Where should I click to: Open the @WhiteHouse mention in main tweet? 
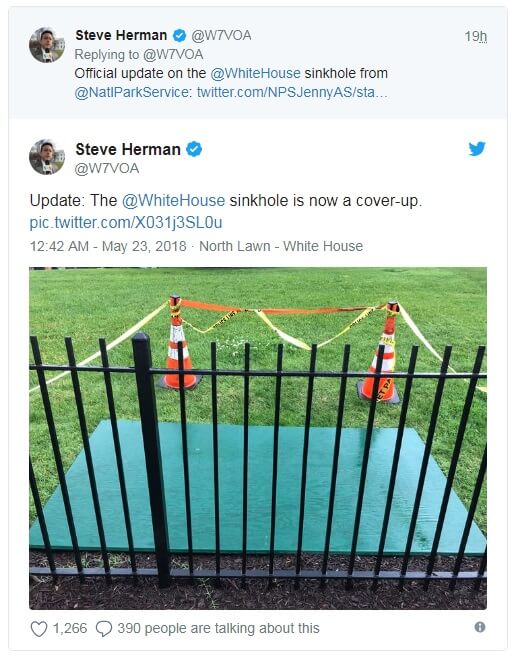pyautogui.click(x=173, y=200)
